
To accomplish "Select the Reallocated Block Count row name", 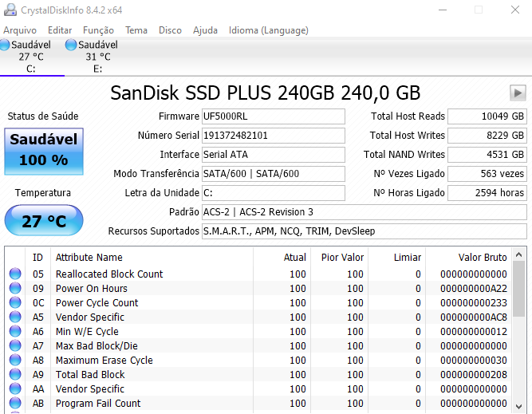I will (x=109, y=274).
